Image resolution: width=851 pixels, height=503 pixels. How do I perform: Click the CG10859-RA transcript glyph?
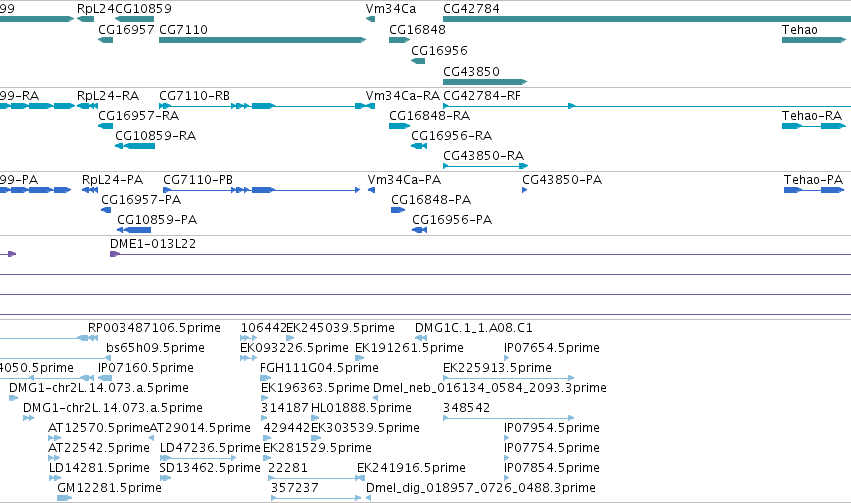135,146
